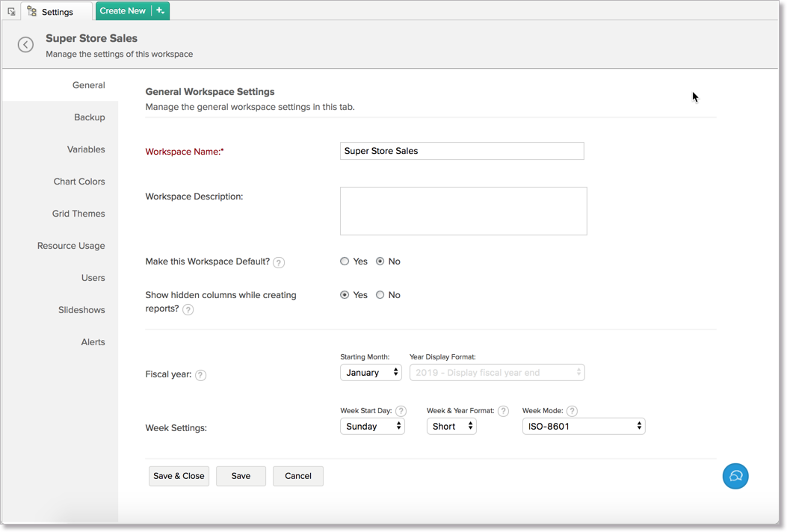Click the explorer icon left of Settings tab
The image size is (787, 532).
pos(11,11)
